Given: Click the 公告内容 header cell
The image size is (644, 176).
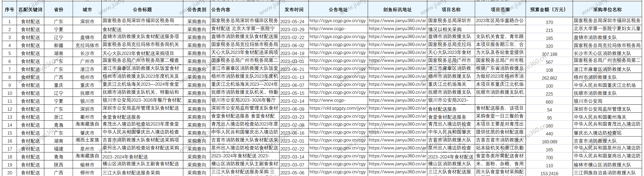Looking at the screenshot, I should [x=245, y=9].
